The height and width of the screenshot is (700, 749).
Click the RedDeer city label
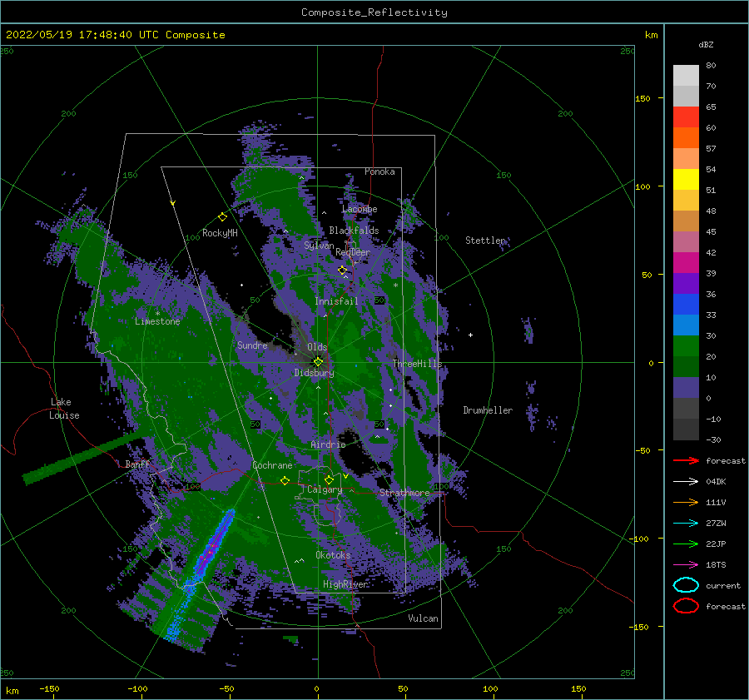coord(353,252)
